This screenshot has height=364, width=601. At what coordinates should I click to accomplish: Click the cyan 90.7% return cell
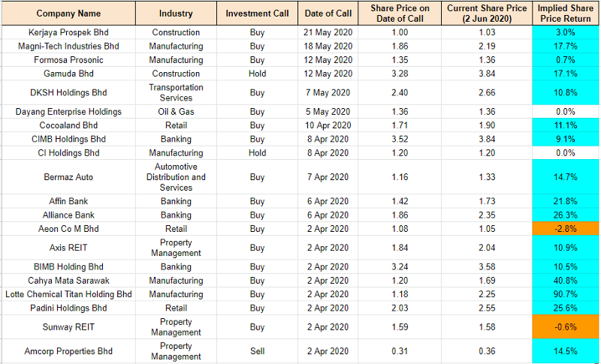pos(566,294)
